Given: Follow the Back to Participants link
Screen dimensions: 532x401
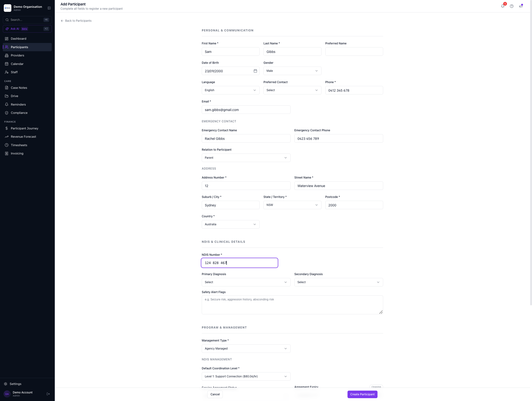Looking at the screenshot, I should click(76, 21).
